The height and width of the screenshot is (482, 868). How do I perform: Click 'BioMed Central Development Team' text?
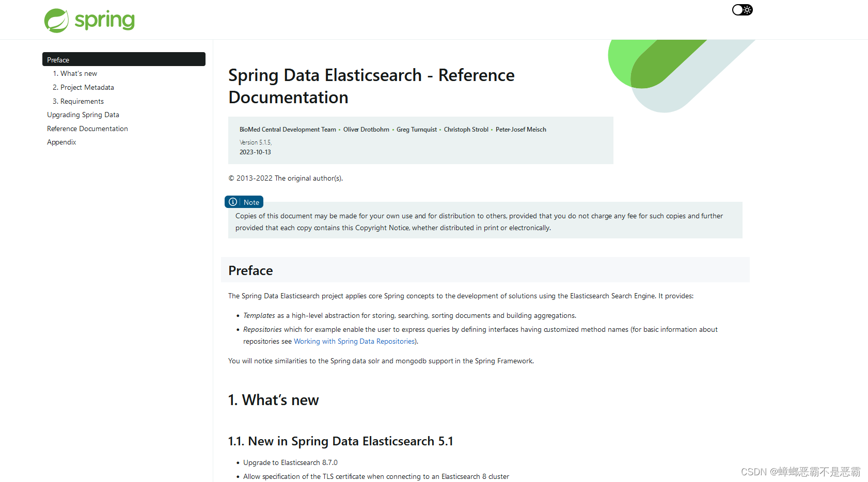tap(288, 130)
